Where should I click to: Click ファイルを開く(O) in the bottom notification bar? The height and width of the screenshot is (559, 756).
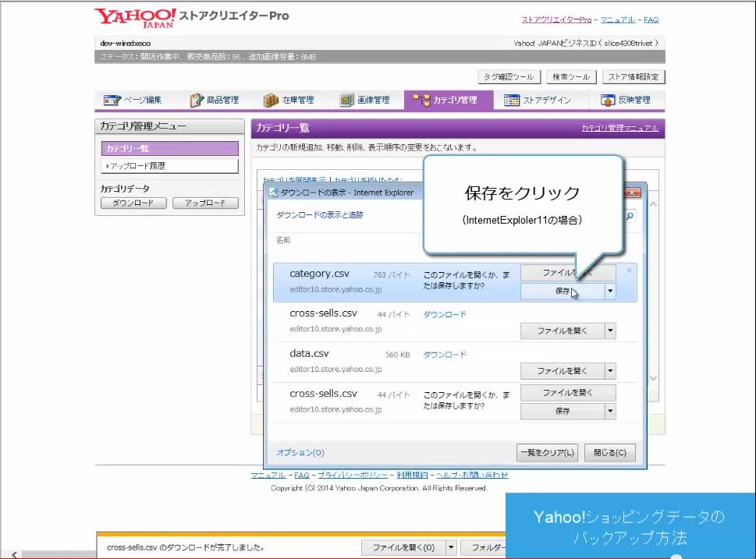coord(403,547)
